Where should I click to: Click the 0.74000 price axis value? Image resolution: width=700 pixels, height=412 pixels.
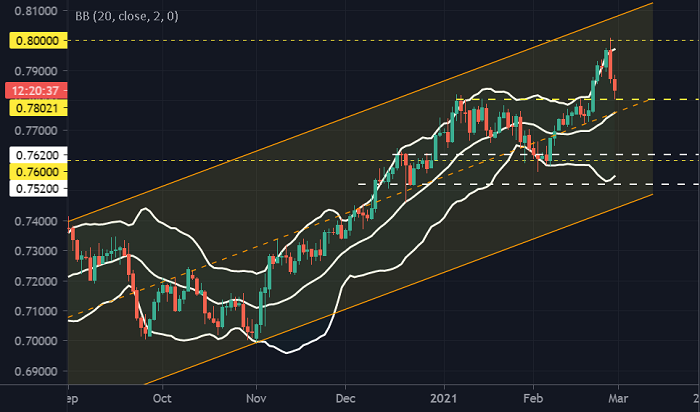tap(37, 221)
